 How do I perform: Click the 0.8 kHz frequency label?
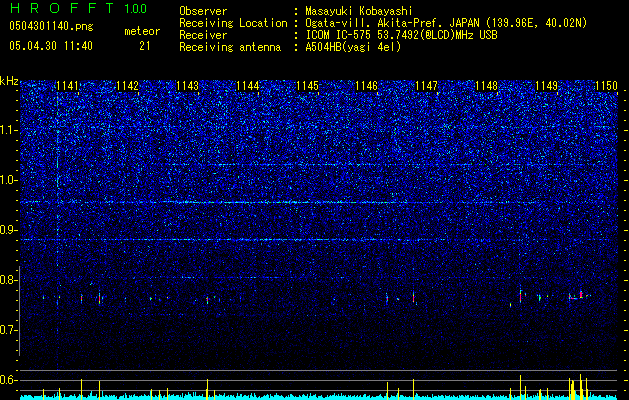tap(9, 280)
